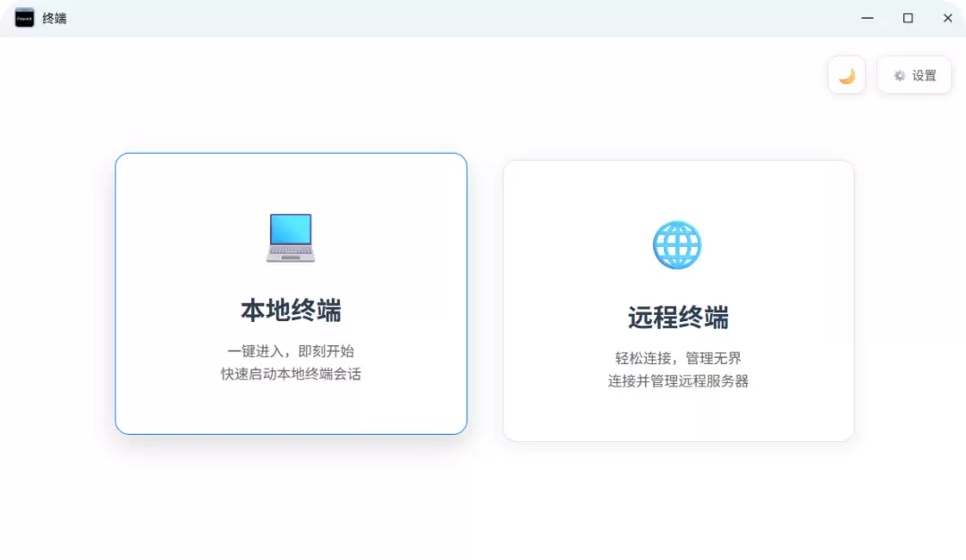Click the globe icon on the remote terminal card

coord(677,244)
